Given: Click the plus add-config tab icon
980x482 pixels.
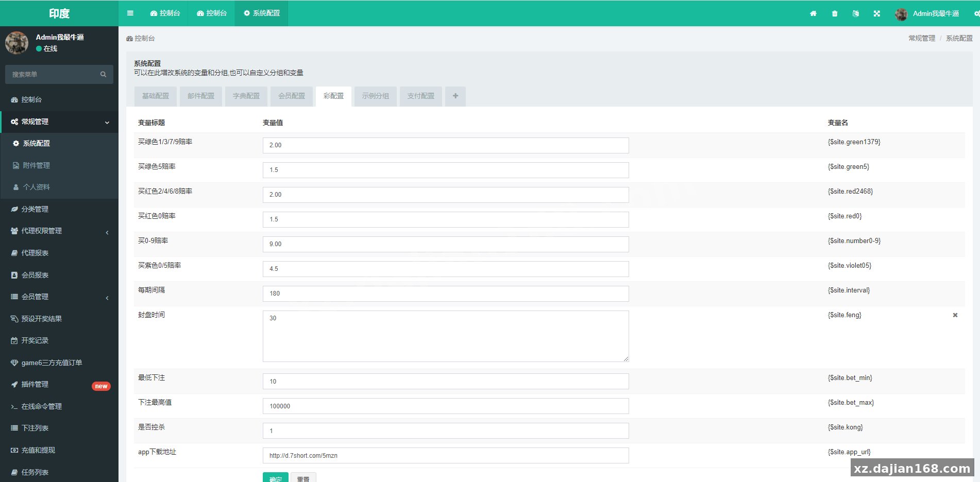Looking at the screenshot, I should tap(455, 96).
